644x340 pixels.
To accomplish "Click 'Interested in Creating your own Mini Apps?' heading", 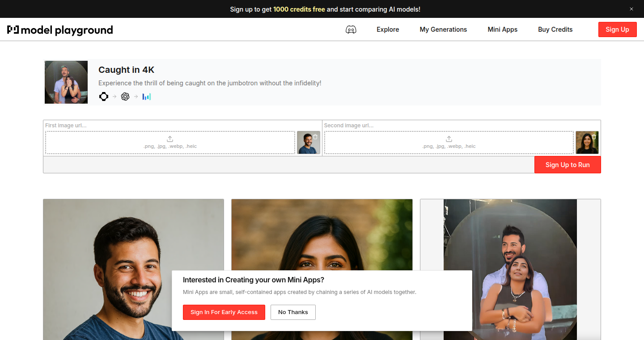I will [254, 280].
